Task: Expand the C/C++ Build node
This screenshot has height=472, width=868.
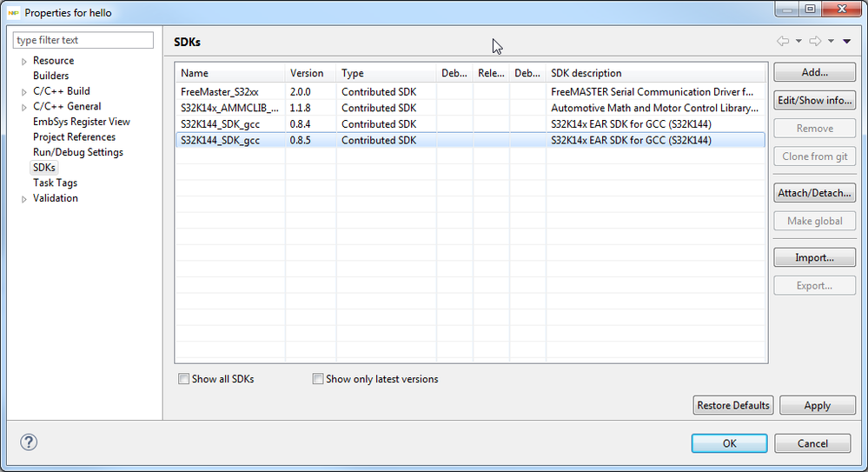Action: tap(23, 91)
